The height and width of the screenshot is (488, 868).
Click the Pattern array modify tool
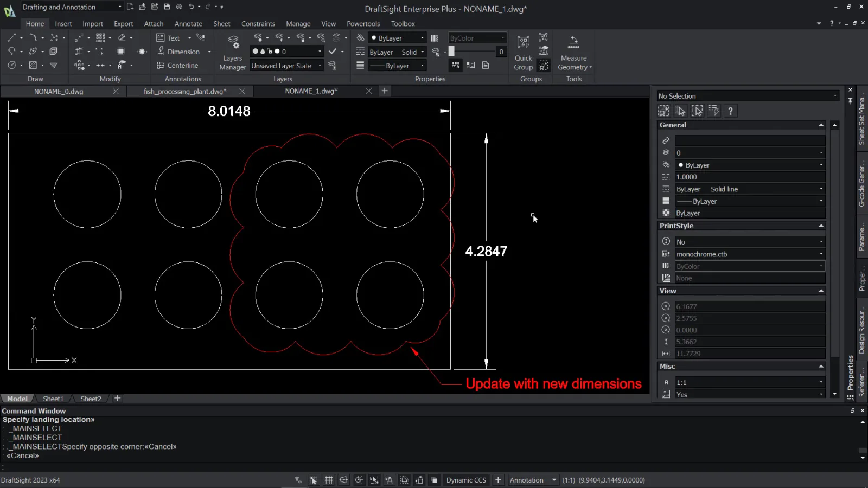click(x=100, y=37)
